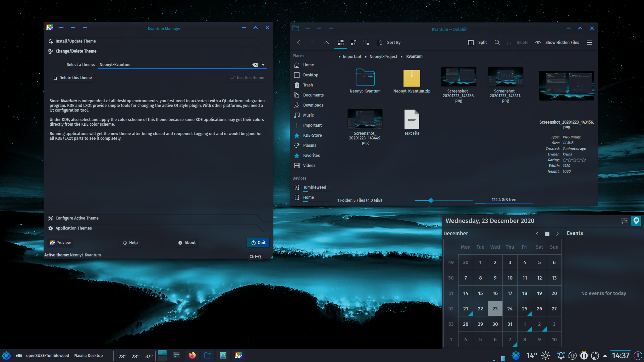Open the Sort By menu in Dolphin
The width and height of the screenshot is (644, 362).
389,43
